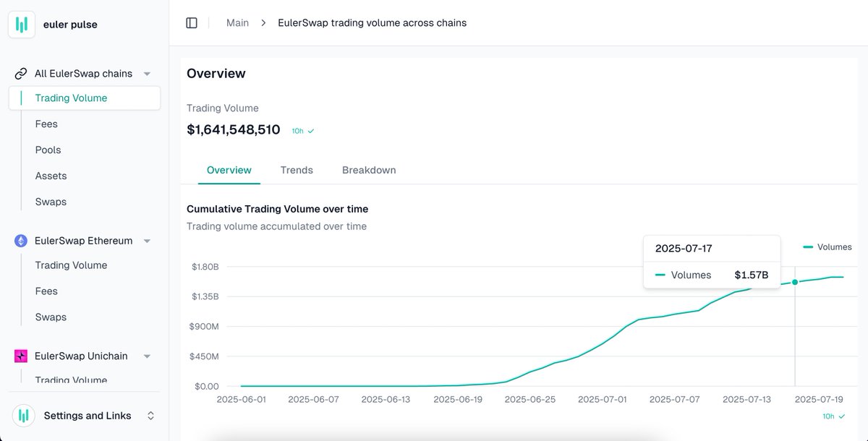The height and width of the screenshot is (441, 868).
Task: Collapse the EulerSwap Ethereum section
Action: pos(147,241)
